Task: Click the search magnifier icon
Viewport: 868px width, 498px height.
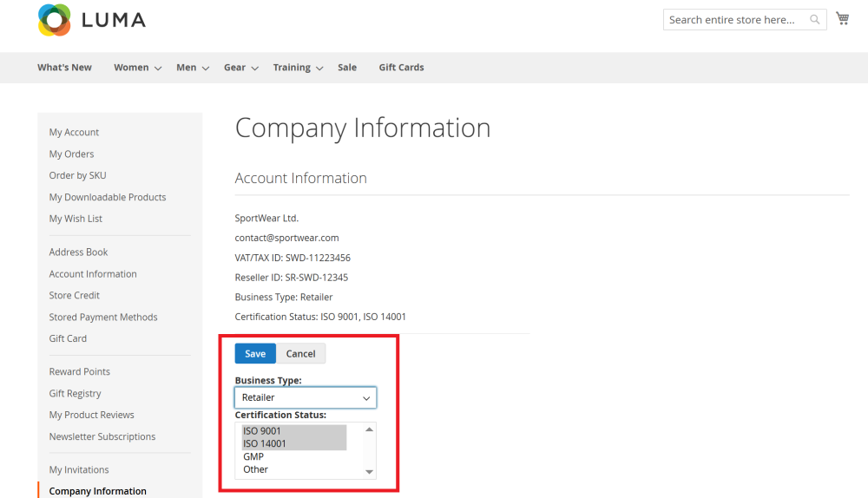Action: pos(814,19)
